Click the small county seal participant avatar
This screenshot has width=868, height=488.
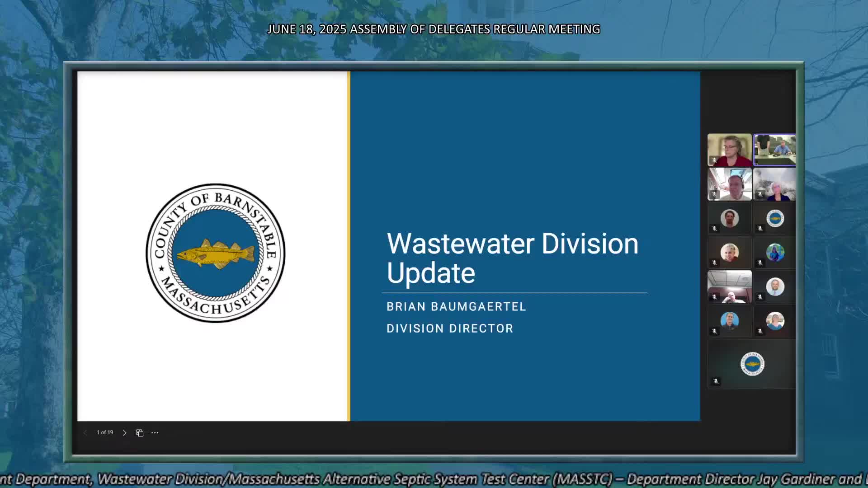point(775,219)
